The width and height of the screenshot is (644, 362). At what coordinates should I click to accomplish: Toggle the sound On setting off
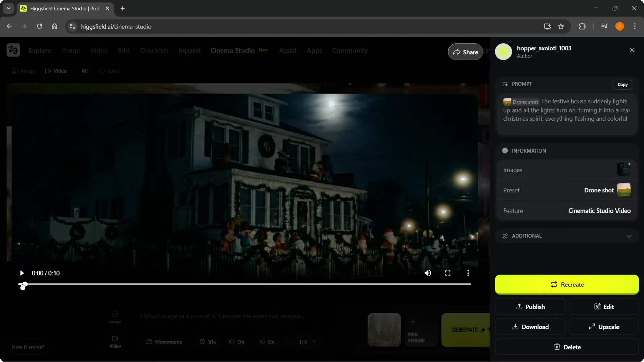[237, 342]
